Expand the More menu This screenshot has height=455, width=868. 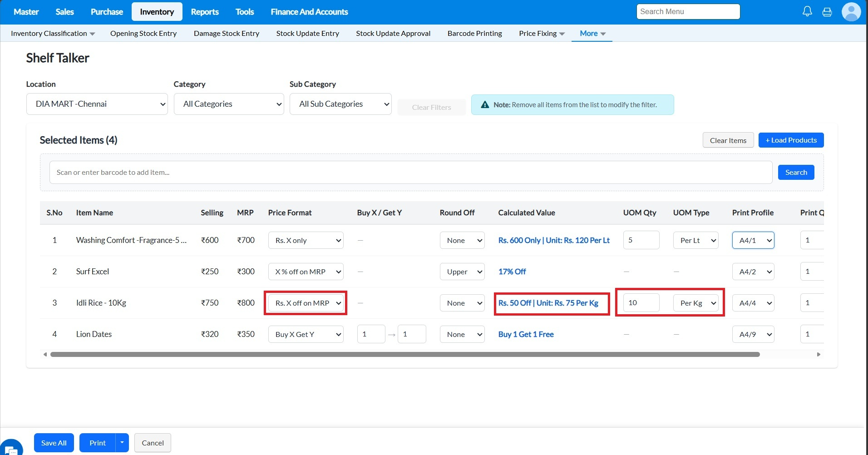(x=592, y=33)
